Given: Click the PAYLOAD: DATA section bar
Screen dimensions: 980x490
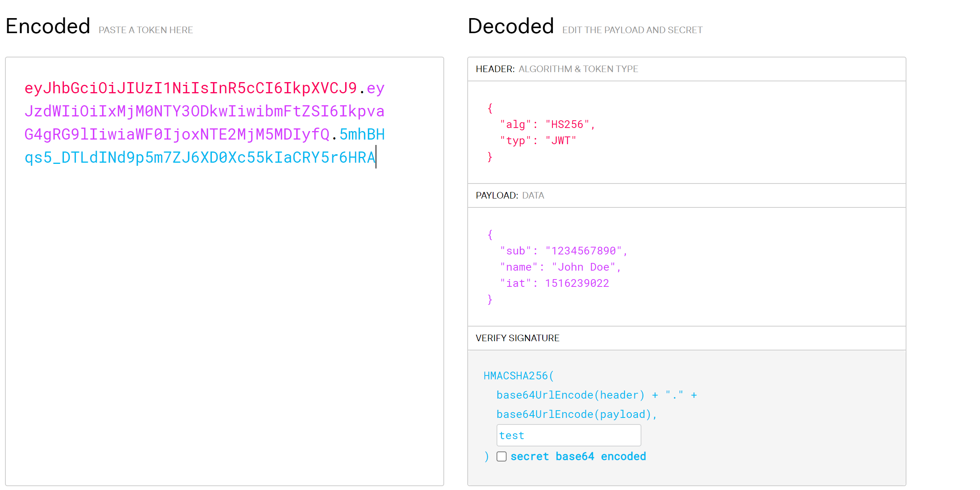Looking at the screenshot, I should (510, 195).
